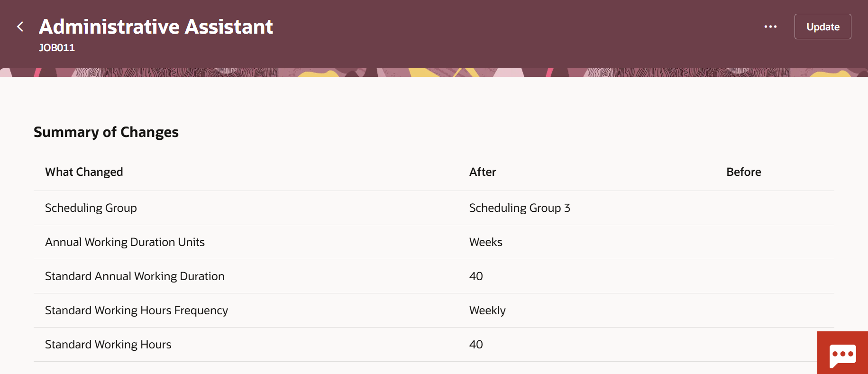The height and width of the screenshot is (374, 868).
Task: Select the Annual Working Duration Units row
Action: (125, 242)
